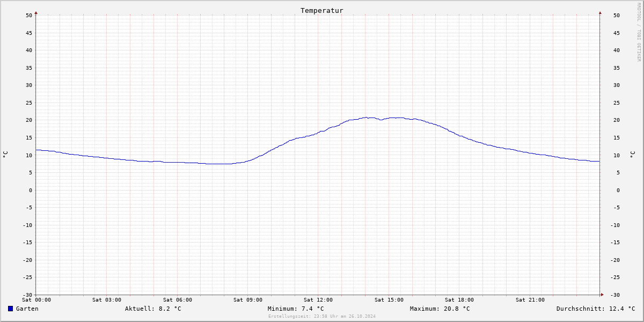The height and width of the screenshot is (322, 644).
Task: Click the "Garten" legend label
Action: [27, 309]
